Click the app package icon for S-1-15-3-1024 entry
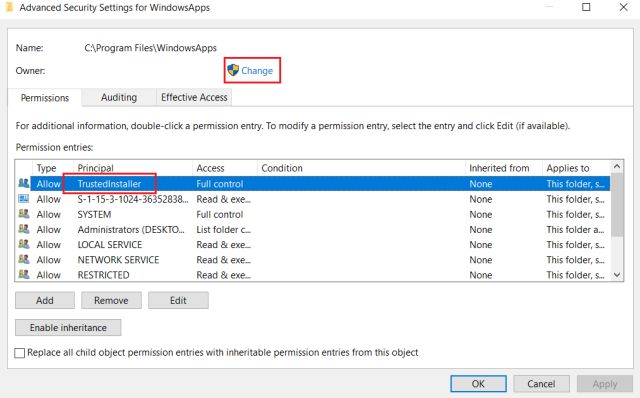Screen dimensions: 640x398 [x=24, y=199]
